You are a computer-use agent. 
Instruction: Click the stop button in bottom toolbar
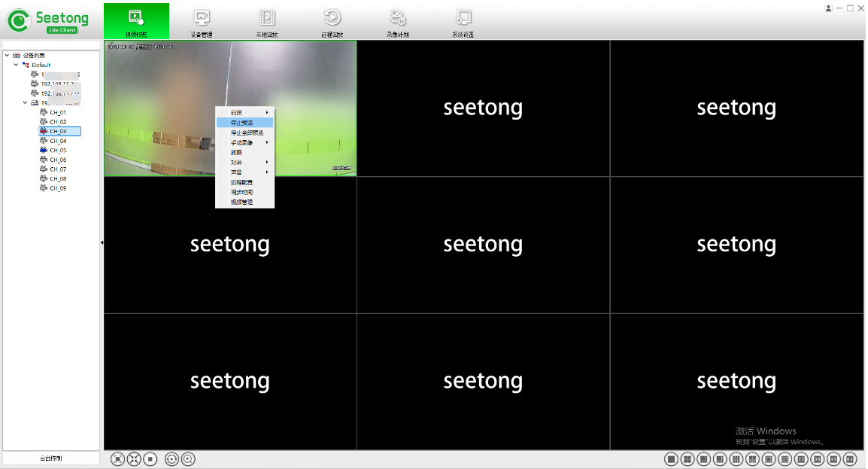tap(150, 458)
